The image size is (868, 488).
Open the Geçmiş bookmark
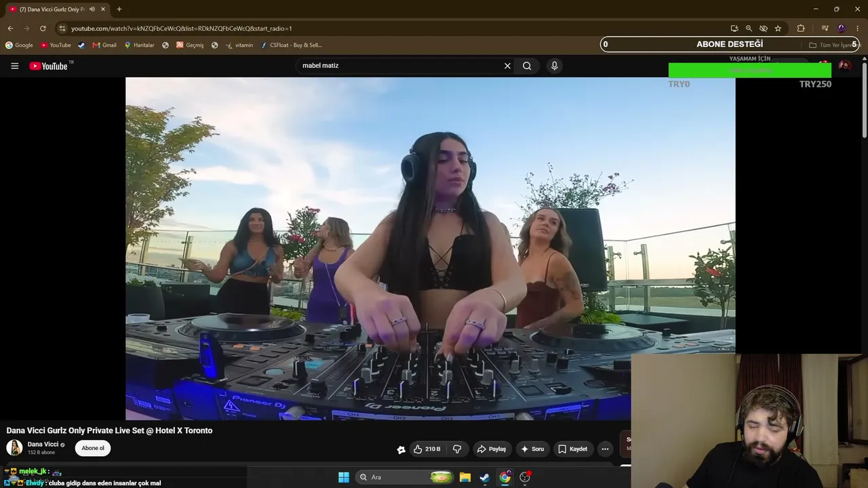coord(190,45)
